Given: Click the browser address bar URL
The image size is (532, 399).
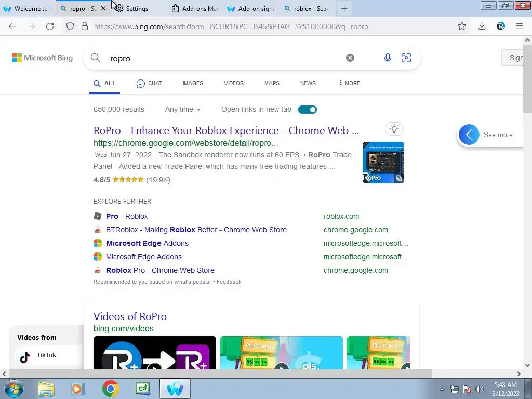Looking at the screenshot, I should pyautogui.click(x=231, y=26).
